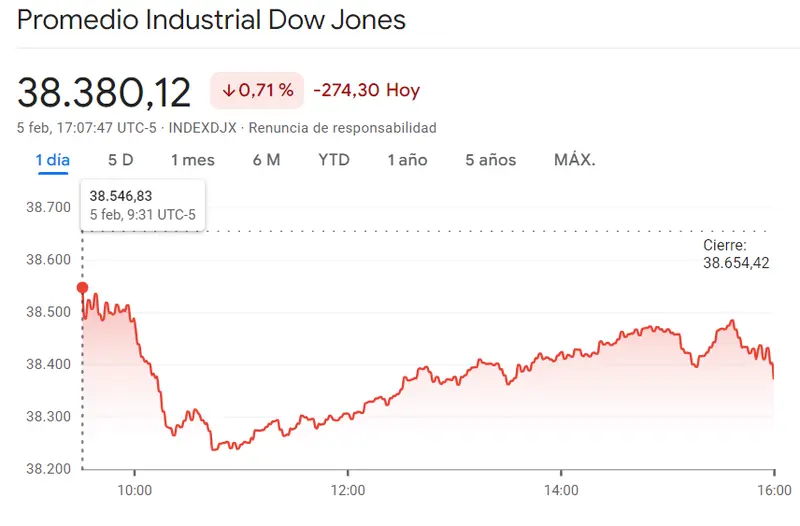Open the Renuncia de responsabilidad link
The image size is (800, 526).
click(x=342, y=128)
